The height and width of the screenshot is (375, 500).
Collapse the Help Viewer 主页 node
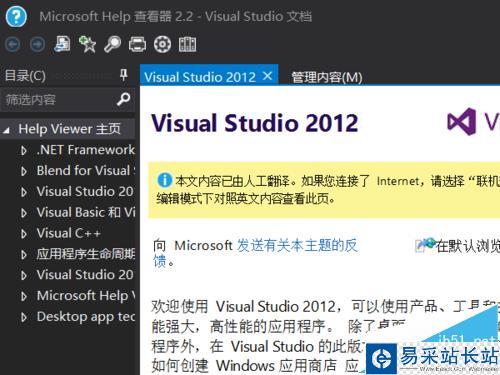pyautogui.click(x=6, y=130)
